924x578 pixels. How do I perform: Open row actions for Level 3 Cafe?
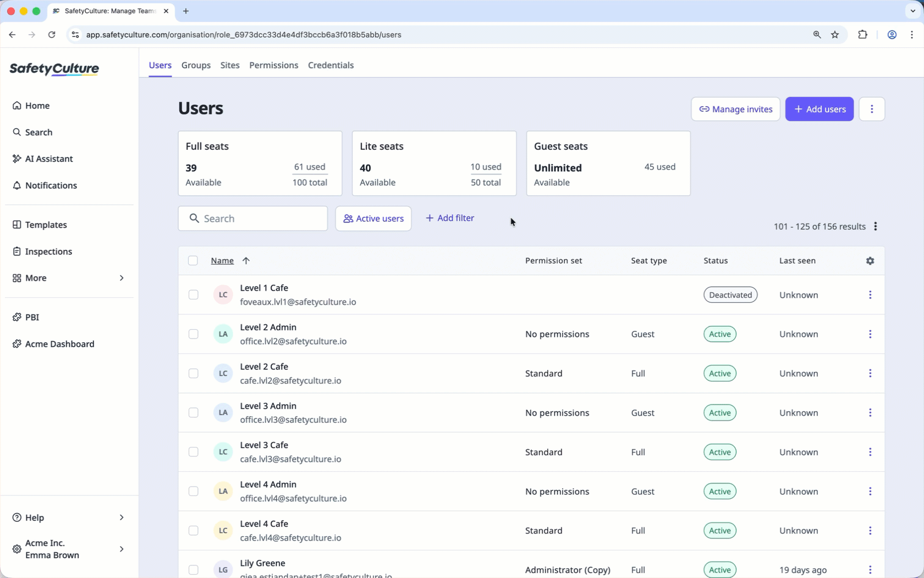pyautogui.click(x=870, y=452)
